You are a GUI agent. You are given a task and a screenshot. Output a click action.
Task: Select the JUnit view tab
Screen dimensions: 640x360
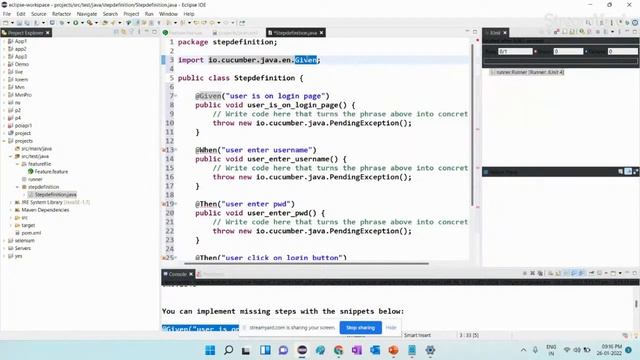495,33
